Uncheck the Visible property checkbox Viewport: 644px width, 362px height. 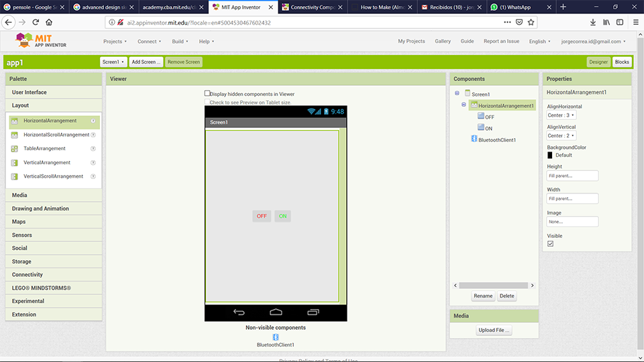tap(550, 244)
